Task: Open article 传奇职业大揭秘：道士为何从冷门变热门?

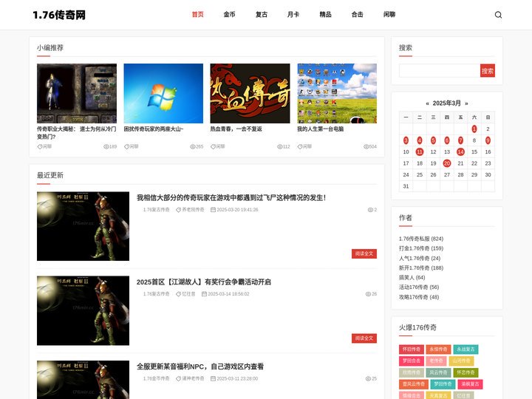Action: pos(77,133)
